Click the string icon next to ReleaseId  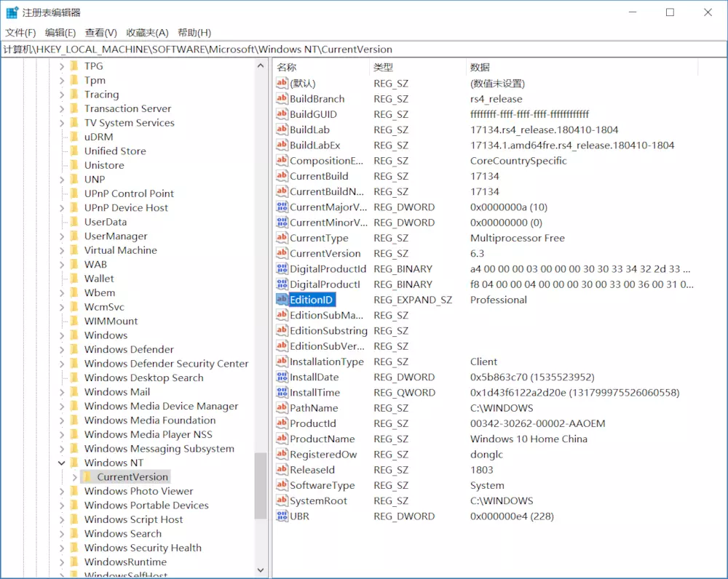pos(282,469)
